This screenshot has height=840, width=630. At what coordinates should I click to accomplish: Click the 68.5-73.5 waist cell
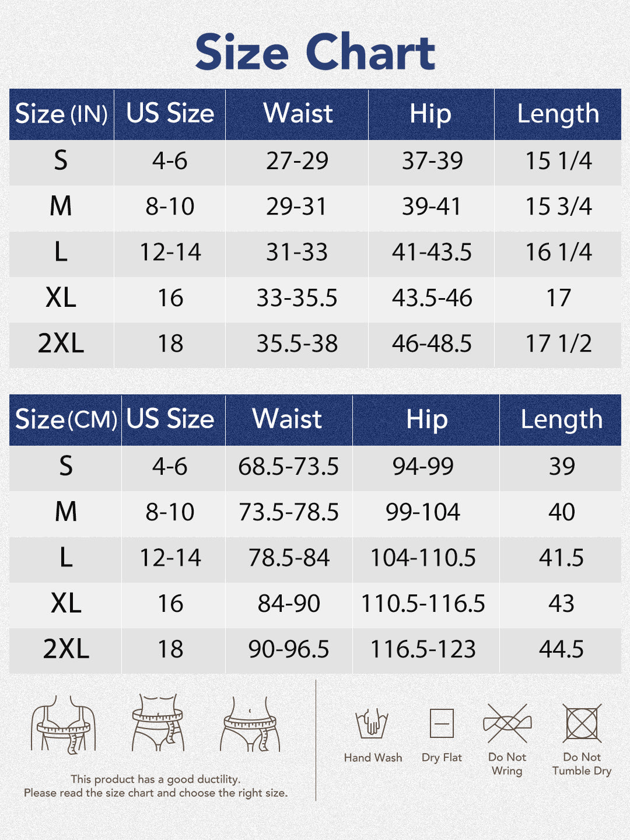coord(288,467)
